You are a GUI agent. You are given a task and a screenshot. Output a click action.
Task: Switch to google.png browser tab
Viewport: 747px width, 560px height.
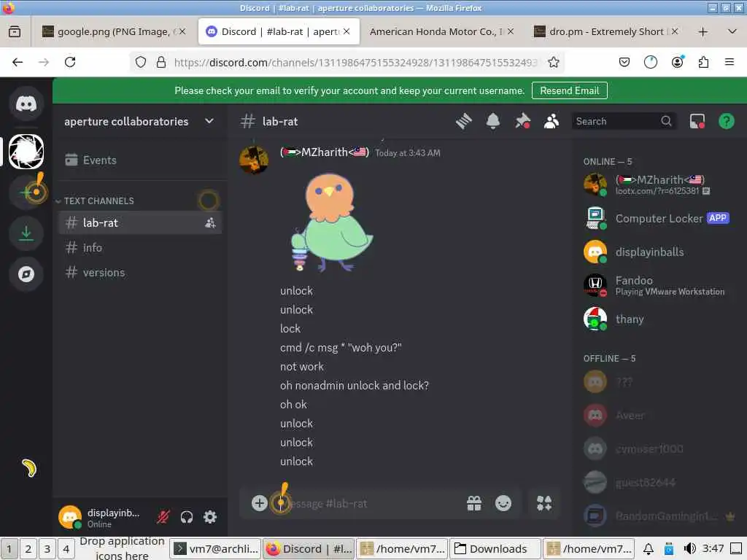click(x=114, y=32)
